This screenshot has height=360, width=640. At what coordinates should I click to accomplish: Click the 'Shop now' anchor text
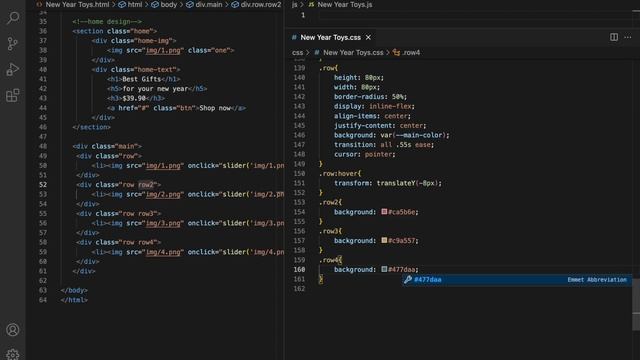[215, 108]
